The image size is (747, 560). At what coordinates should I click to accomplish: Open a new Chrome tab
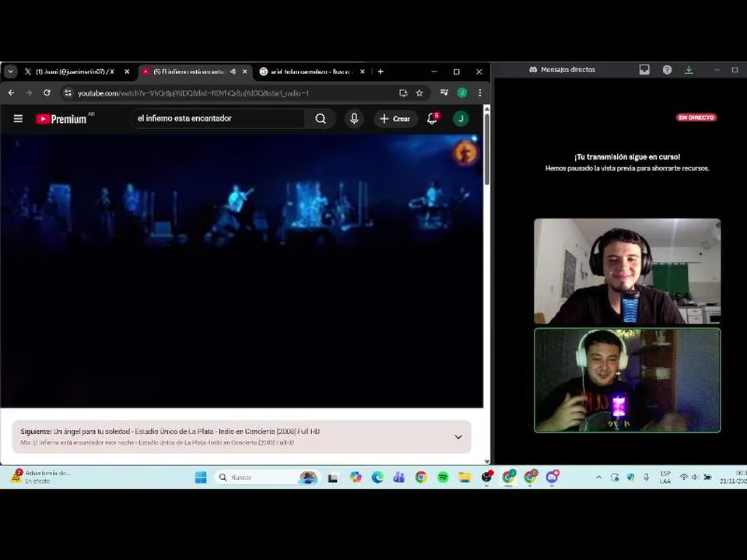(381, 72)
